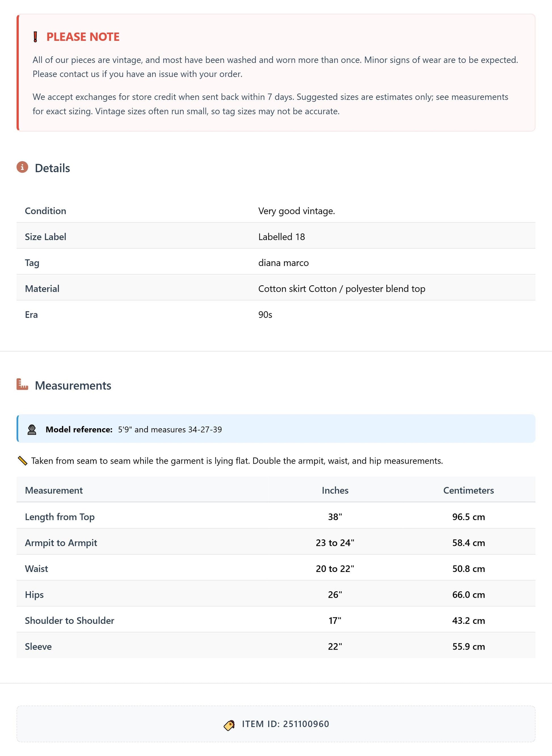This screenshot has height=756, width=552.
Task: Select the Armpit to Armpit row
Action: point(276,543)
